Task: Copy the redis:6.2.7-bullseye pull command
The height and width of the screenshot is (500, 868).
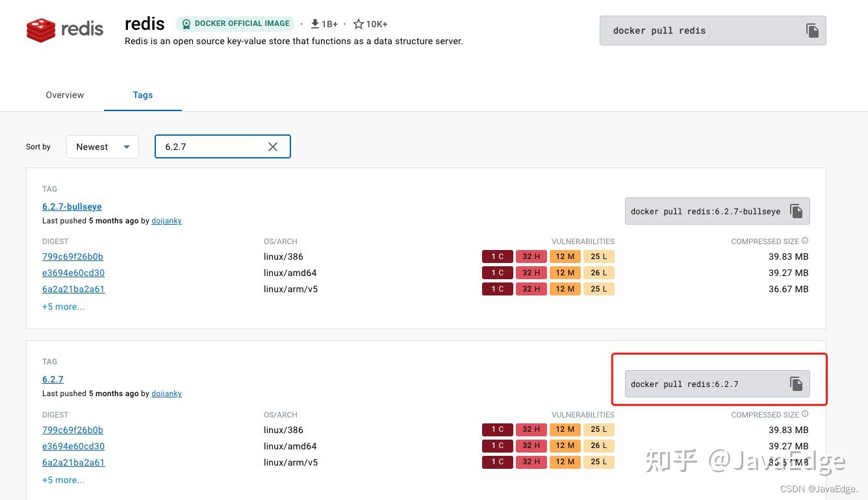Action: pos(796,210)
